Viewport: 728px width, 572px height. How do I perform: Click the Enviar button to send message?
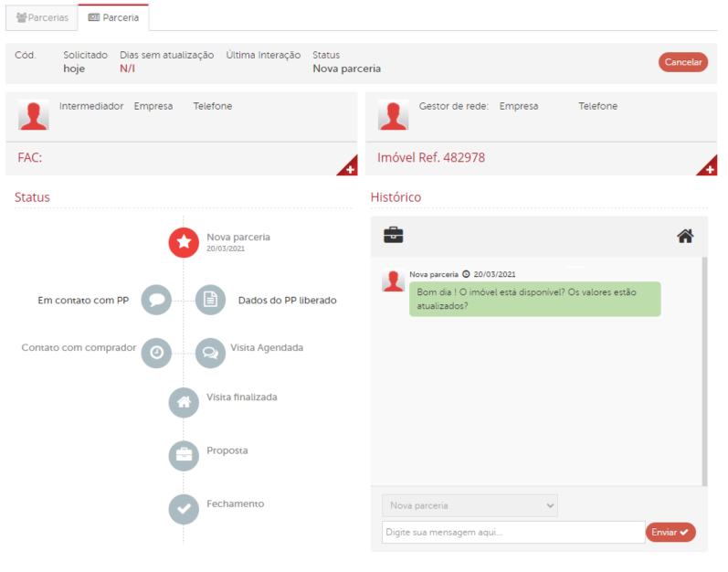670,533
